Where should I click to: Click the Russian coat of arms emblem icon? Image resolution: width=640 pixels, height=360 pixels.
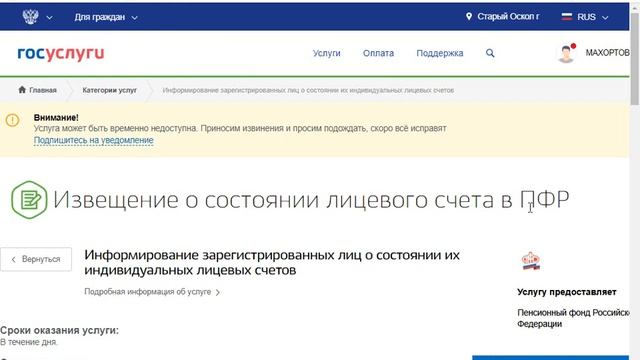coord(30,17)
